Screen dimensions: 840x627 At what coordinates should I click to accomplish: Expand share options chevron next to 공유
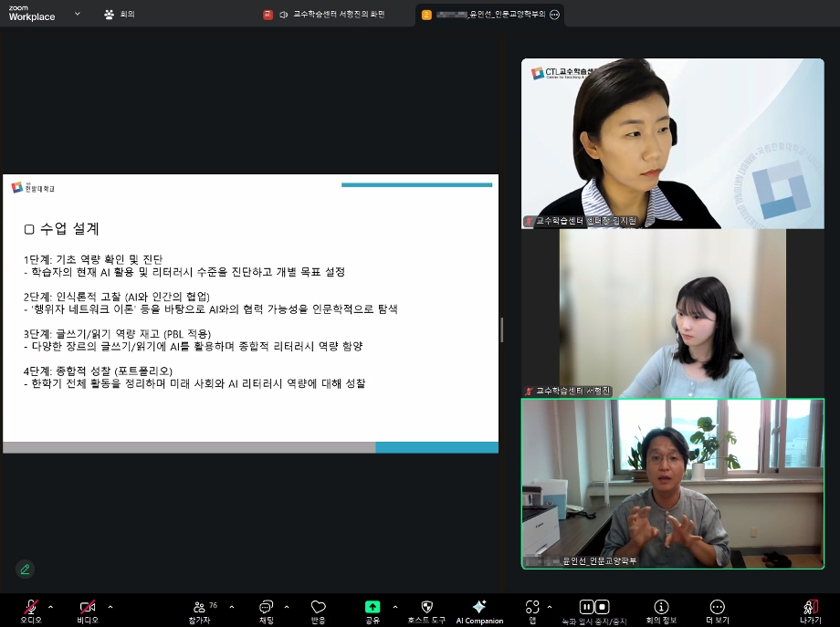click(395, 607)
